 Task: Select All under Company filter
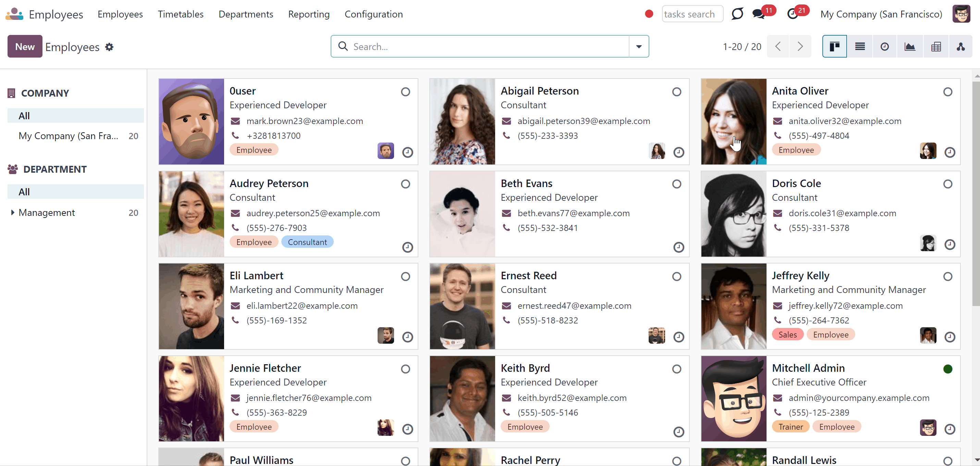tap(76, 116)
